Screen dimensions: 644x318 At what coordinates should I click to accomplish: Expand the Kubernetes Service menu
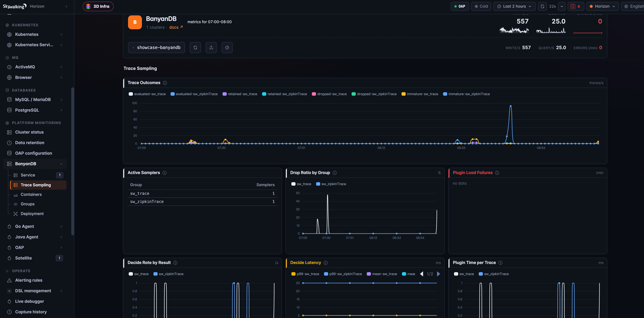coord(35,45)
